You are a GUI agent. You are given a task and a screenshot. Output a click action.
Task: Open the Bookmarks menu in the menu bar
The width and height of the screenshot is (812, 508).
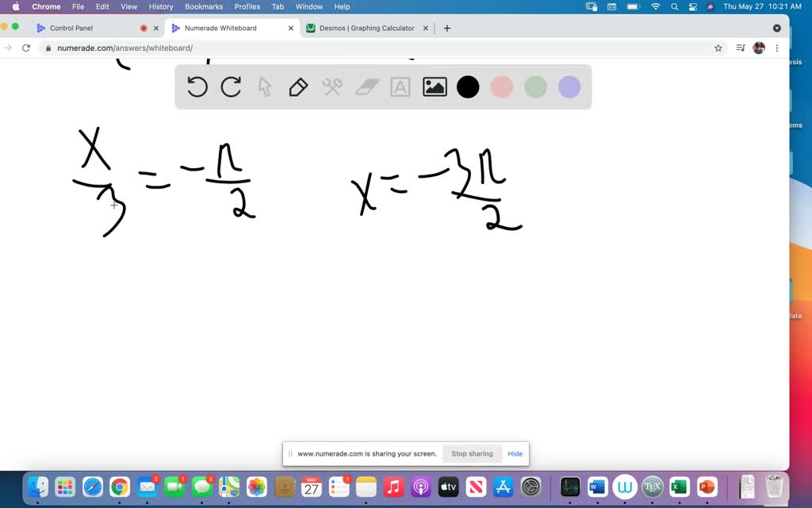pos(203,6)
